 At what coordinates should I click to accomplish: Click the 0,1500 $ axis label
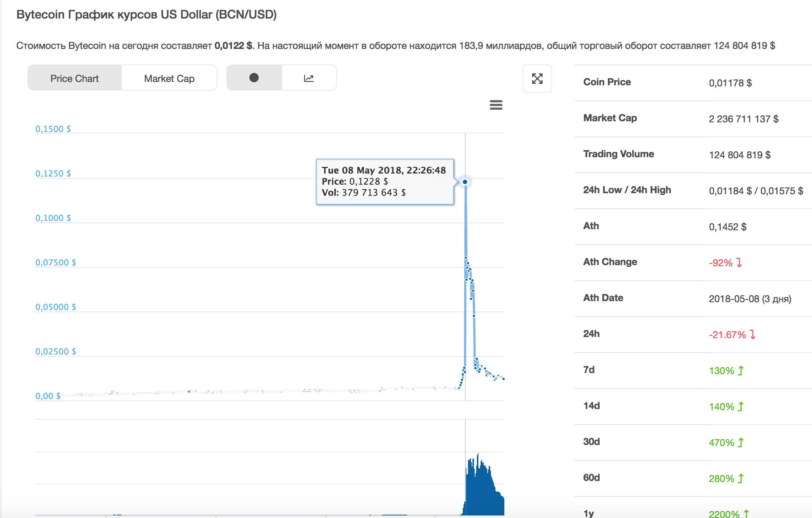click(53, 129)
